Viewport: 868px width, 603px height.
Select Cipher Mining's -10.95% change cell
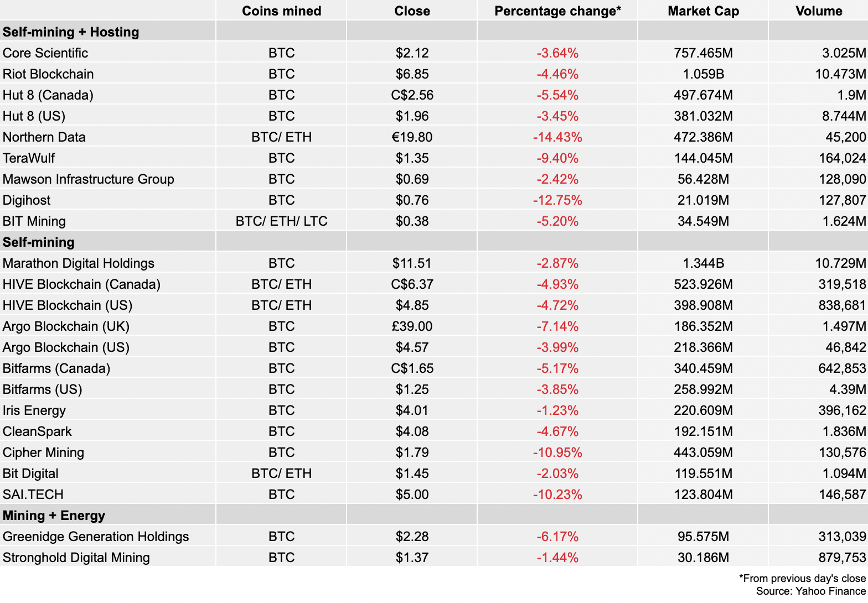click(557, 453)
